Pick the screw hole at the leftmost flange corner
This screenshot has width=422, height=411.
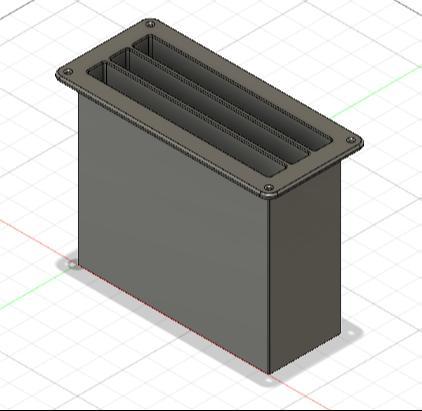click(x=68, y=71)
